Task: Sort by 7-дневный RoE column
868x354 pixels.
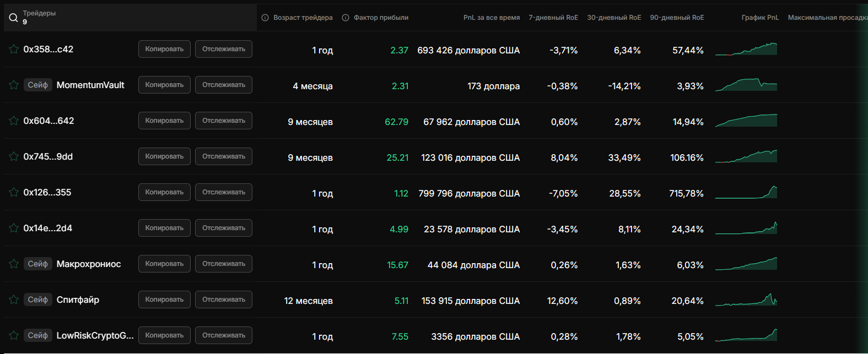Action: (x=553, y=18)
